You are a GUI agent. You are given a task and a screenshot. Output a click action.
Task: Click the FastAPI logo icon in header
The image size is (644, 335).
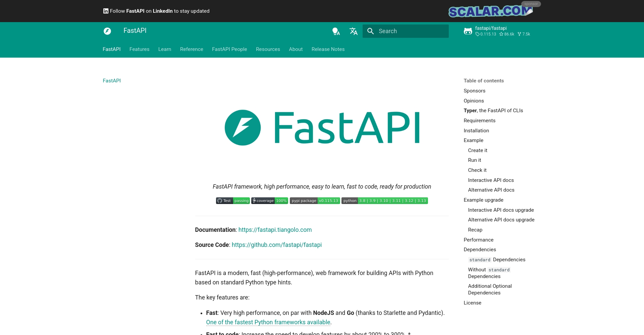[107, 31]
